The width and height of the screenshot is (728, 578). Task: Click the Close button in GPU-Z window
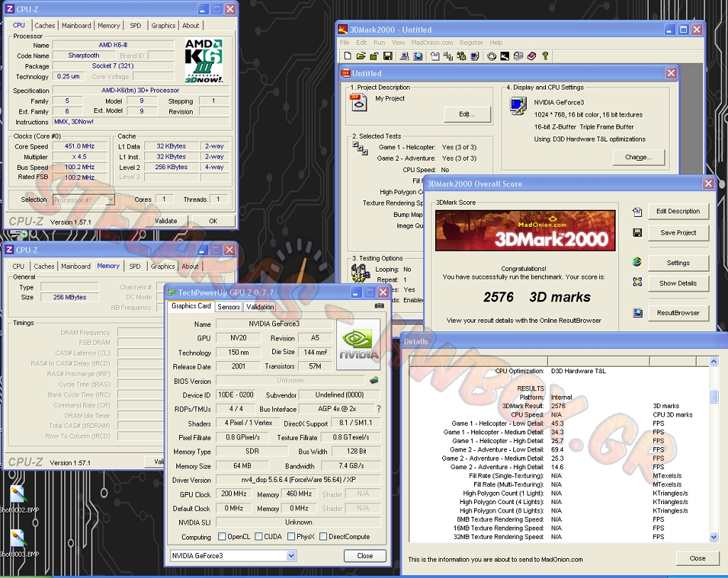coord(365,556)
